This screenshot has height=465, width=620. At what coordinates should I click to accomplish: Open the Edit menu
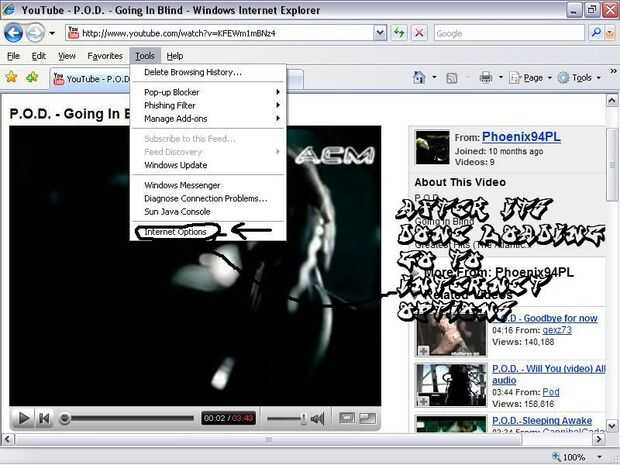click(x=39, y=56)
